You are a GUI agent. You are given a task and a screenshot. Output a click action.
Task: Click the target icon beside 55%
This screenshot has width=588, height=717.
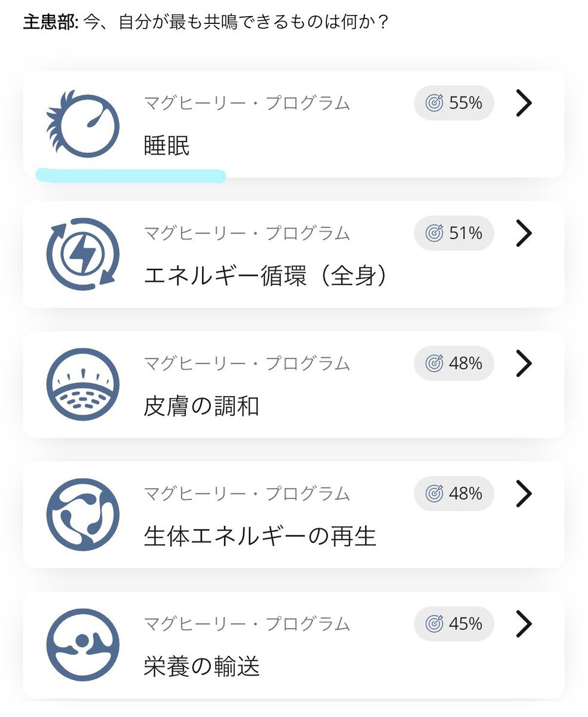(x=434, y=103)
